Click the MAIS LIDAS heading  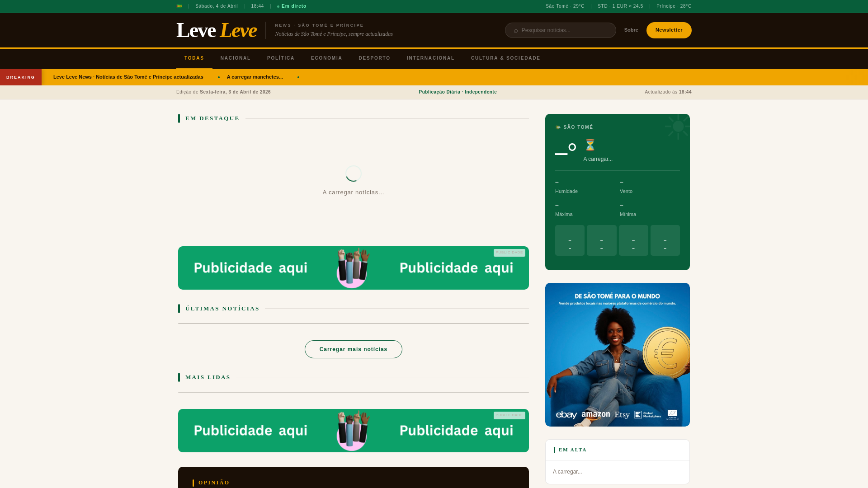(208, 377)
